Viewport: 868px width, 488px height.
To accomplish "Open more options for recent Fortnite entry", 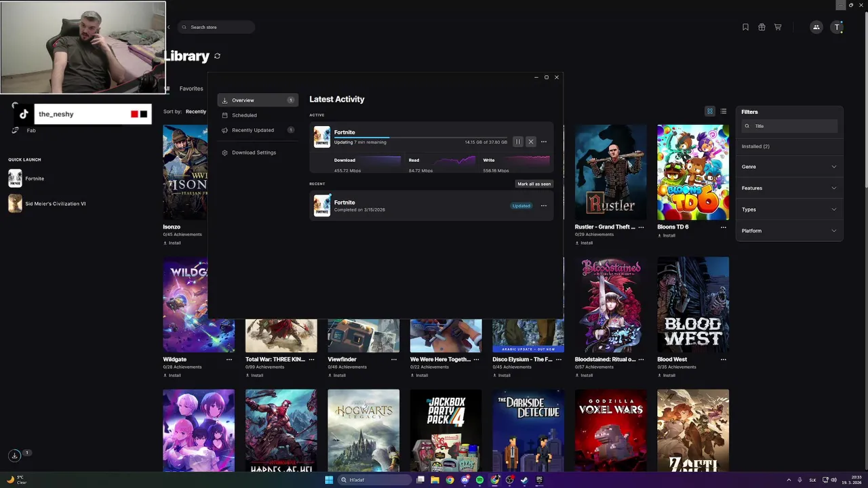I will pos(544,205).
